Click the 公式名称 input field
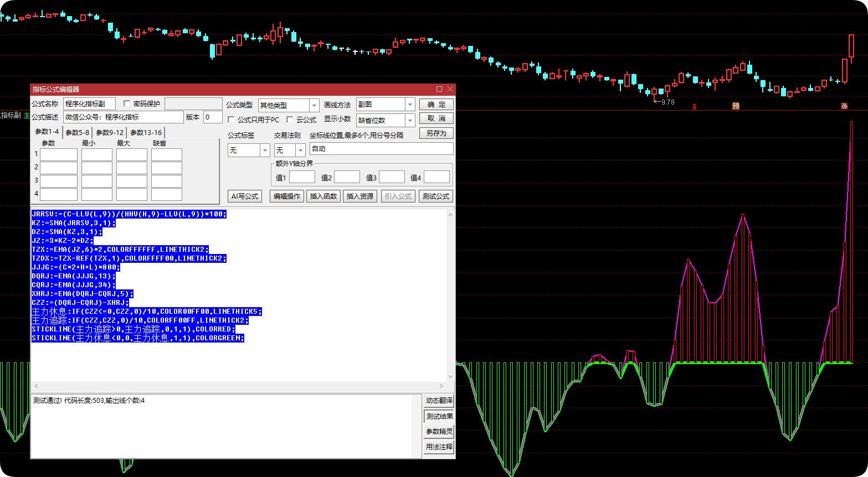This screenshot has height=477, width=868. pyautogui.click(x=89, y=103)
